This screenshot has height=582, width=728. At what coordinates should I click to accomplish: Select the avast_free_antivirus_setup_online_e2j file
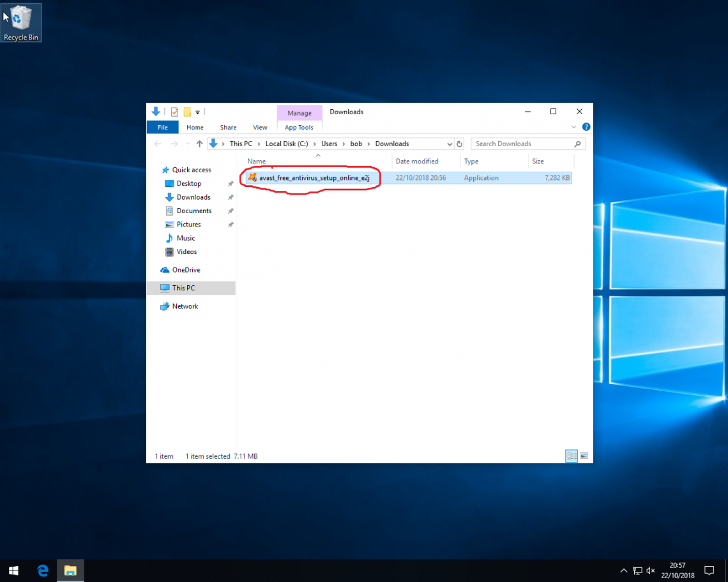click(314, 178)
